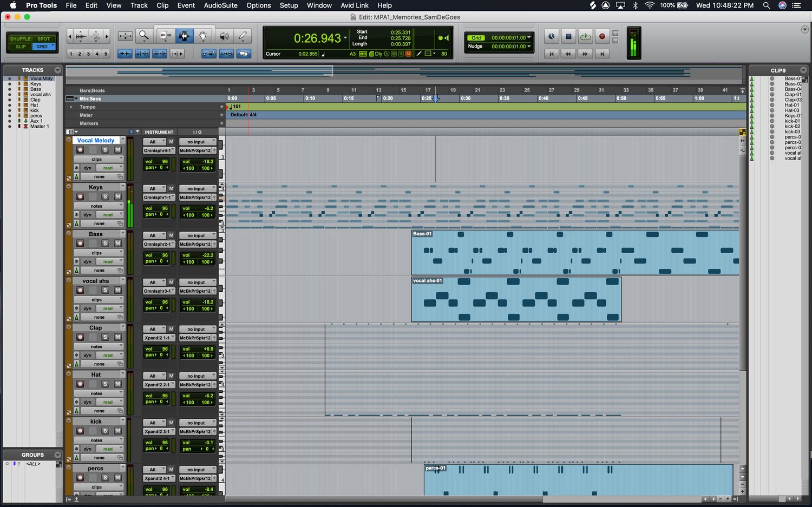
Task: Click Go to End transport button
Action: point(602,54)
